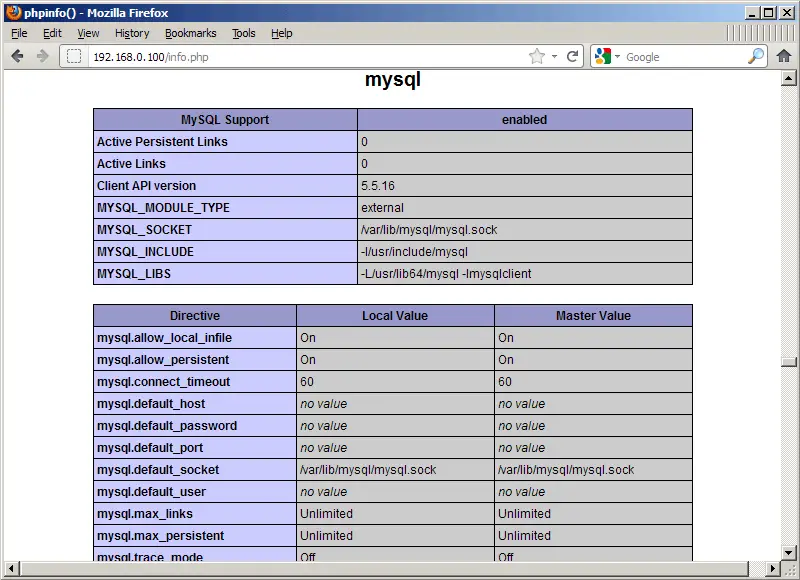Bookmark this page with the star icon

click(537, 57)
